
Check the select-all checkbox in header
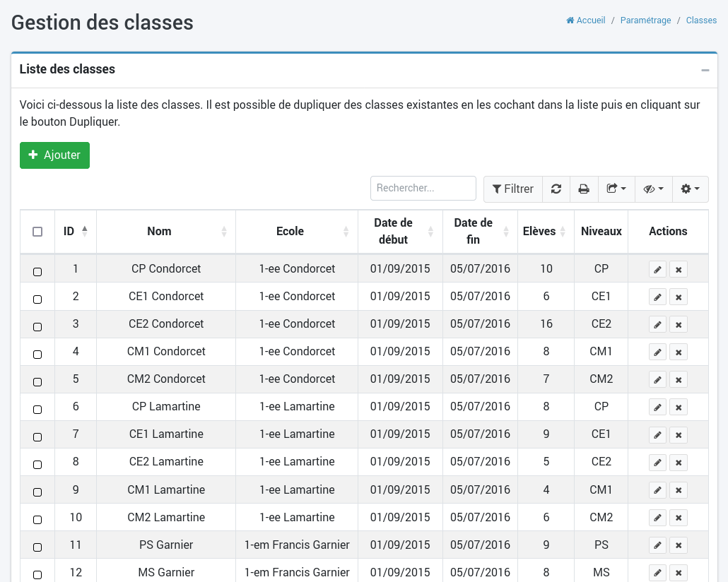pos(37,232)
